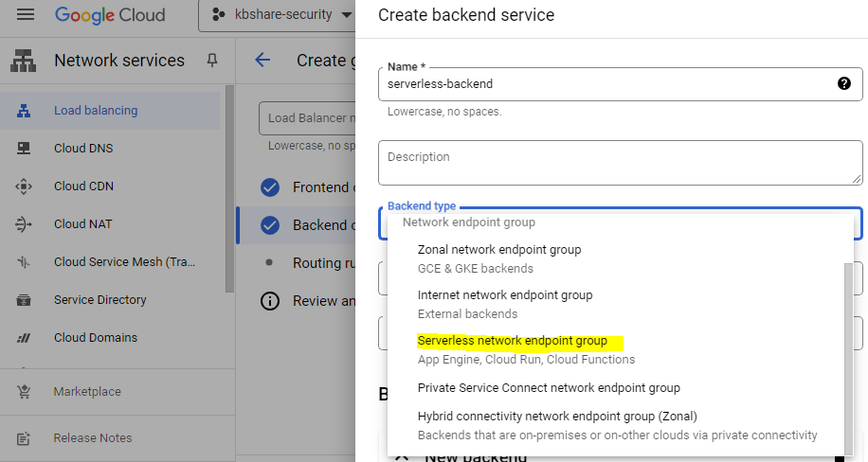Click the Cloud DNS icon
Screen dimensions: 868x462
click(x=24, y=149)
